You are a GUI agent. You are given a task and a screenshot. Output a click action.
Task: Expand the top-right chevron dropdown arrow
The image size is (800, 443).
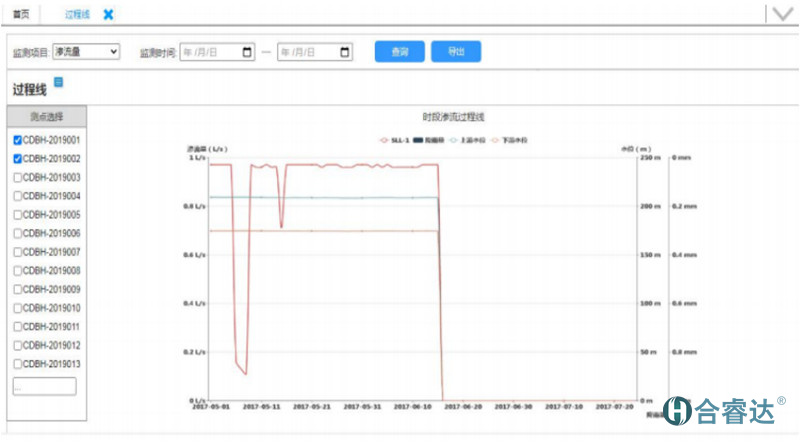pyautogui.click(x=779, y=14)
